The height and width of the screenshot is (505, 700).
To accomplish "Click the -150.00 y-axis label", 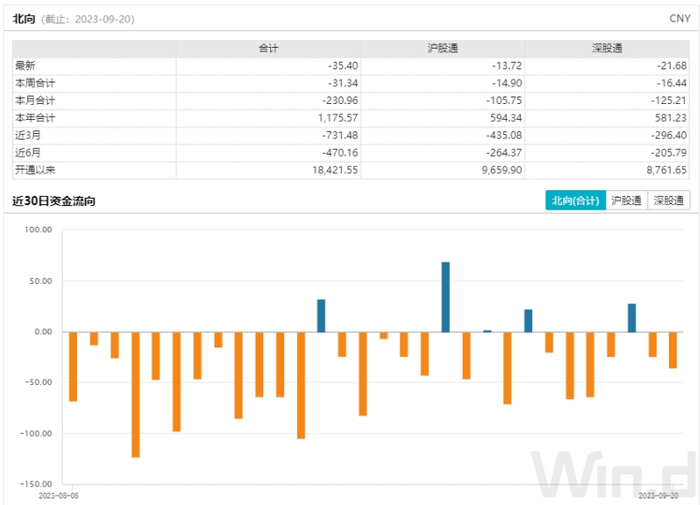I will pyautogui.click(x=36, y=484).
